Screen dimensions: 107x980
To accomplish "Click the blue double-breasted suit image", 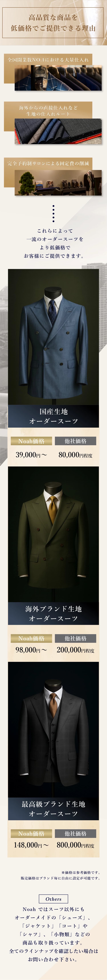I will [54, 337].
